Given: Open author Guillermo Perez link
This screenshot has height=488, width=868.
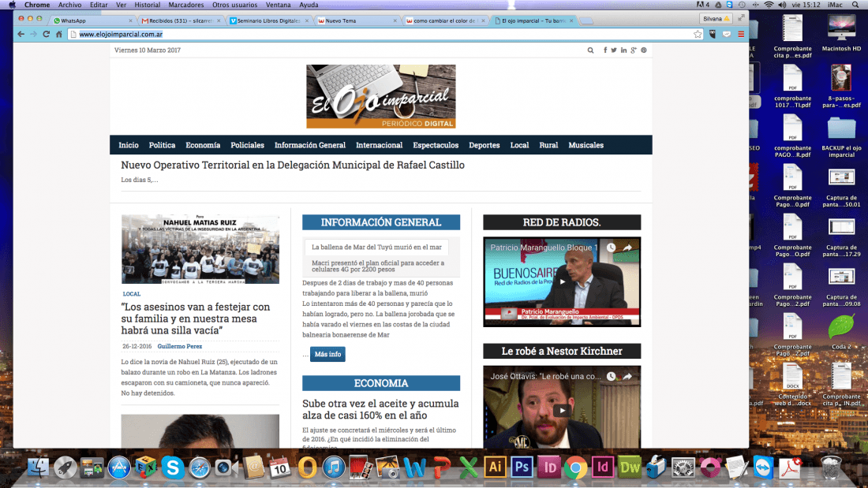Looking at the screenshot, I should [x=180, y=346].
